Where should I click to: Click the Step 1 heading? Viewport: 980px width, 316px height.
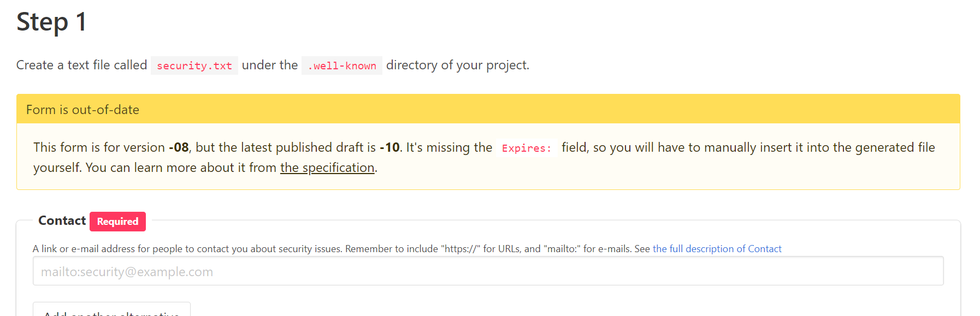click(51, 22)
